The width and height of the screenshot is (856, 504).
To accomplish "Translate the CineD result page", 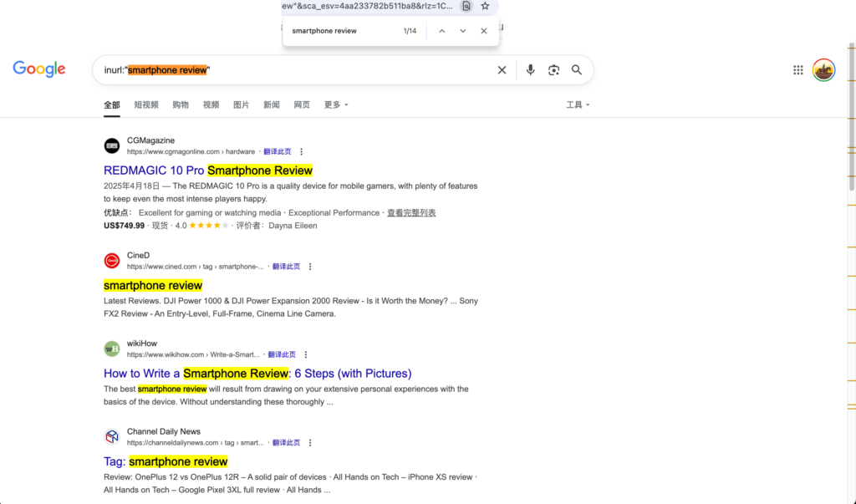I will point(286,267).
